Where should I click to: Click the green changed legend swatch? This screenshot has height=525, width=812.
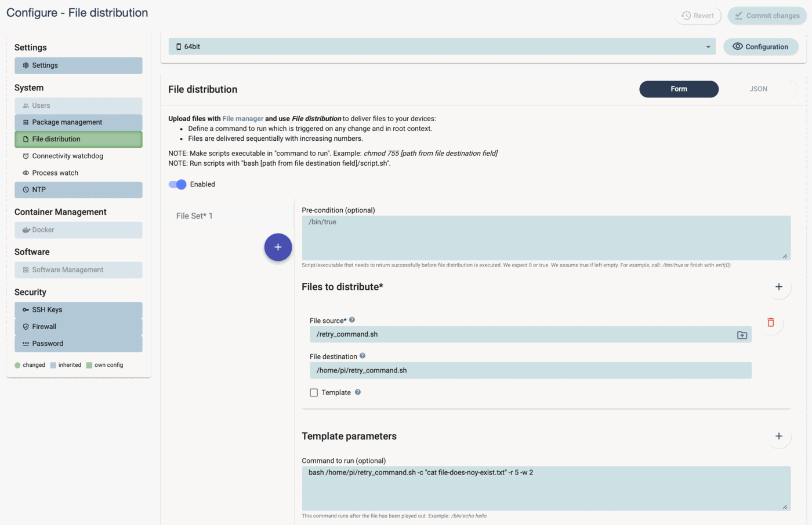coord(17,364)
